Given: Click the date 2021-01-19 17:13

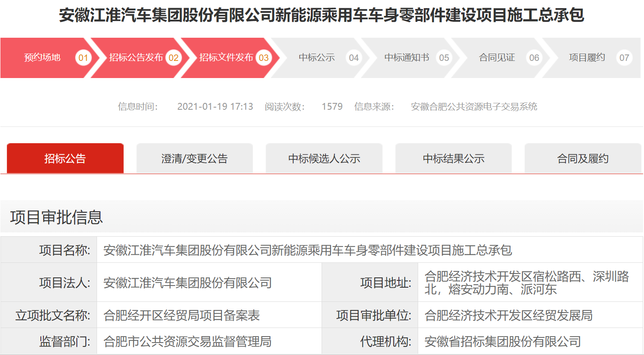Looking at the screenshot, I should coord(215,106).
